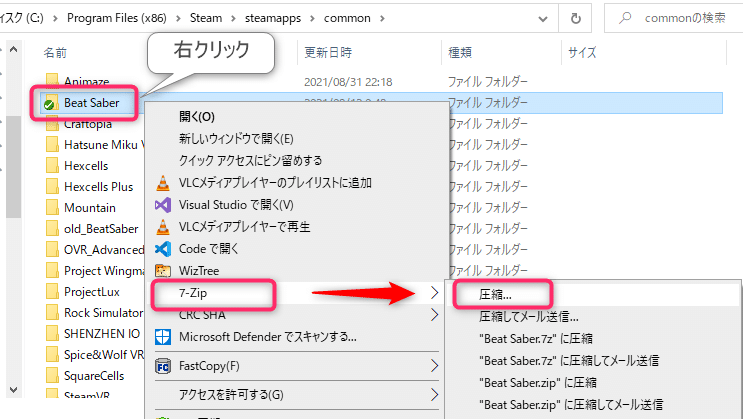Choose 圧縮... in 7-Zip submenu
This screenshot has height=419, width=743.
coord(495,295)
